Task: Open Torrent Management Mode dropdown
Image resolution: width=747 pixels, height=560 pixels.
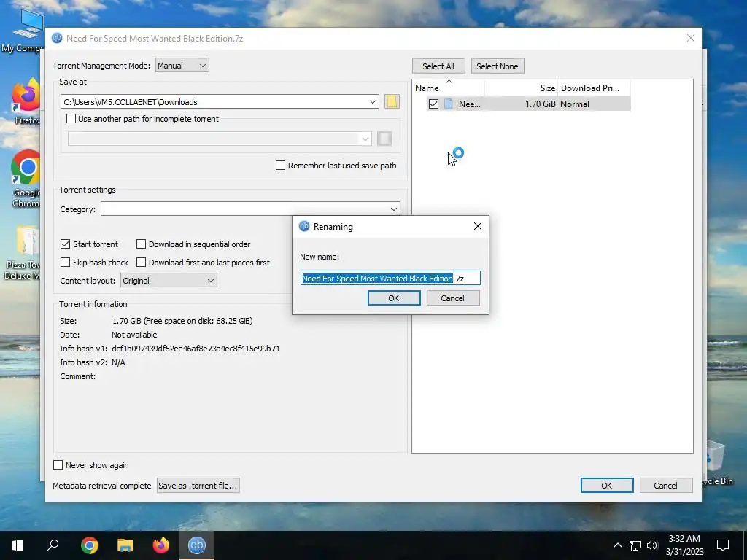Action: pyautogui.click(x=182, y=65)
